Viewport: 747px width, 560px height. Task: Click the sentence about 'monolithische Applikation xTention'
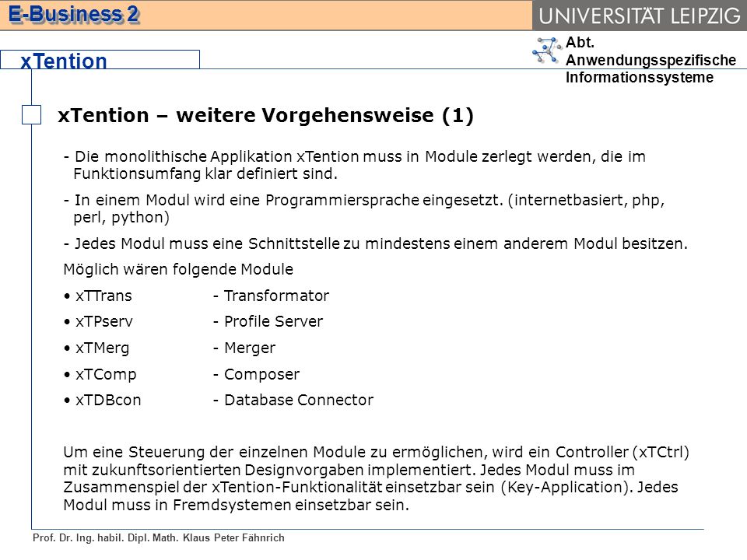click(x=355, y=165)
